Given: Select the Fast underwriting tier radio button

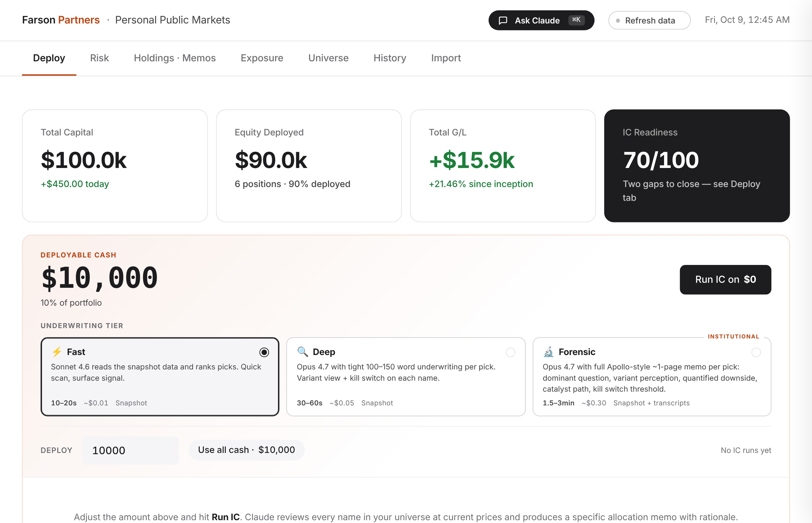Looking at the screenshot, I should [264, 353].
